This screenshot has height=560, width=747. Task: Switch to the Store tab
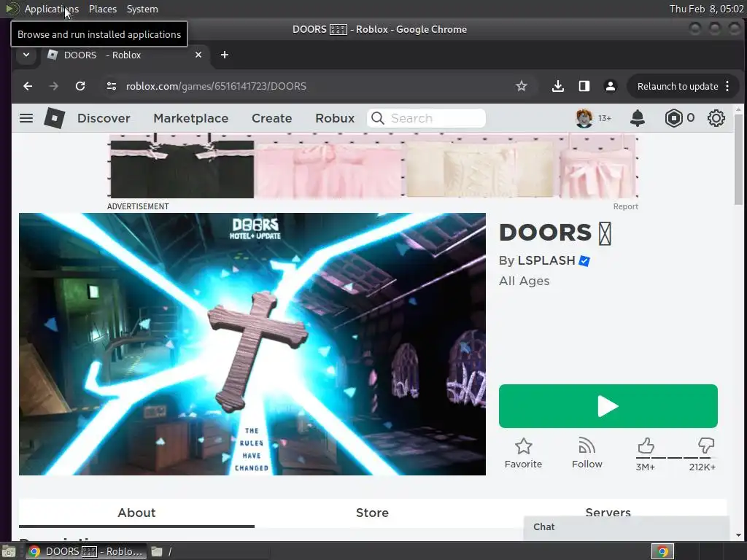point(372,513)
